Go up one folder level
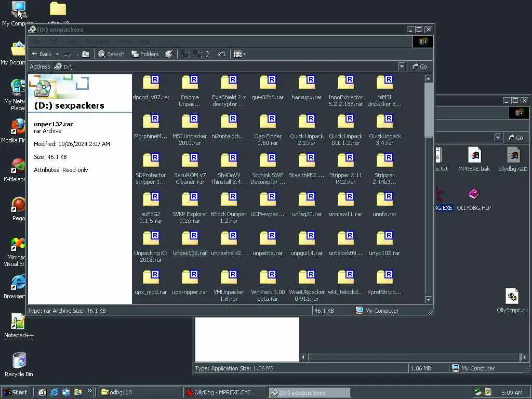Viewport: 532px width, 399px height. point(86,54)
